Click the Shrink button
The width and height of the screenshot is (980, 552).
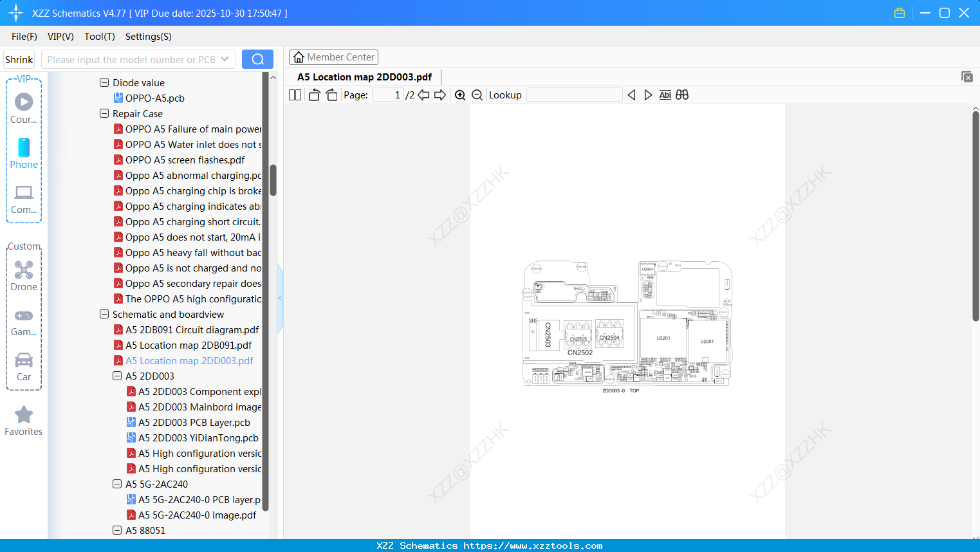[19, 59]
